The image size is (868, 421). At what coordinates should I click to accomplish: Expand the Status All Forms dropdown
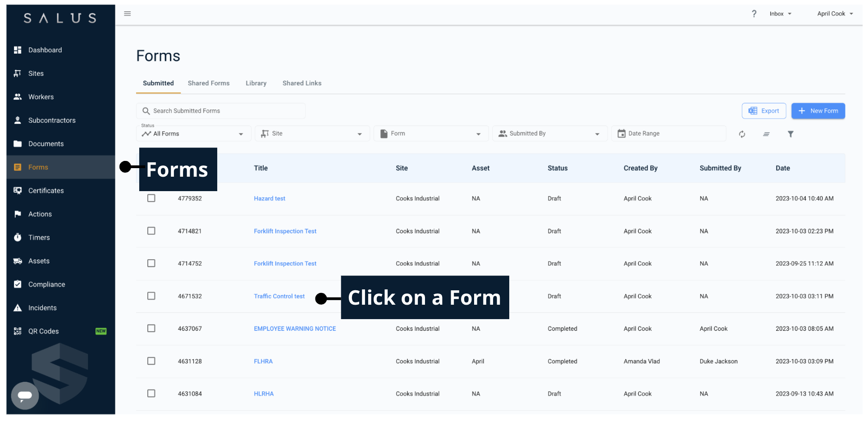click(193, 134)
